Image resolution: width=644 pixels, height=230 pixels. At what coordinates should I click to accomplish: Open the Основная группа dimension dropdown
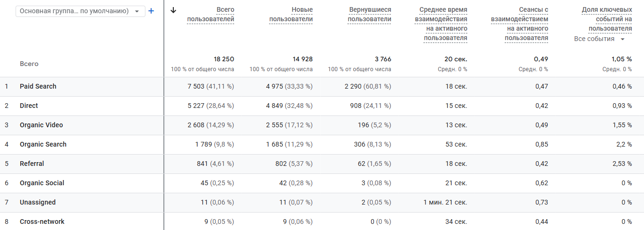(x=80, y=11)
